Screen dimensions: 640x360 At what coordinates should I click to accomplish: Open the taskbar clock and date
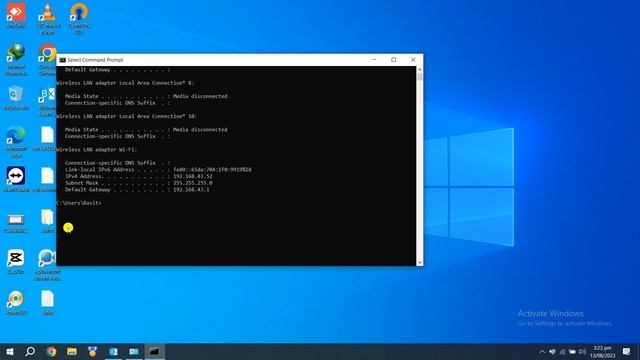[602, 352]
